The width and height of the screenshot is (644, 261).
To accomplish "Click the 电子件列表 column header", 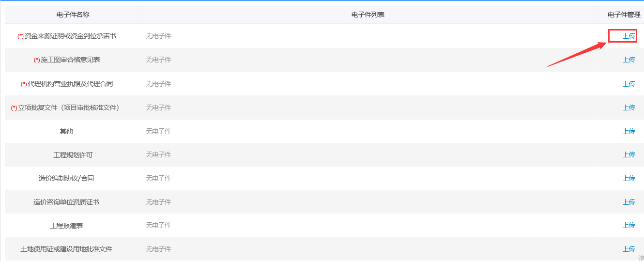I will click(x=368, y=15).
